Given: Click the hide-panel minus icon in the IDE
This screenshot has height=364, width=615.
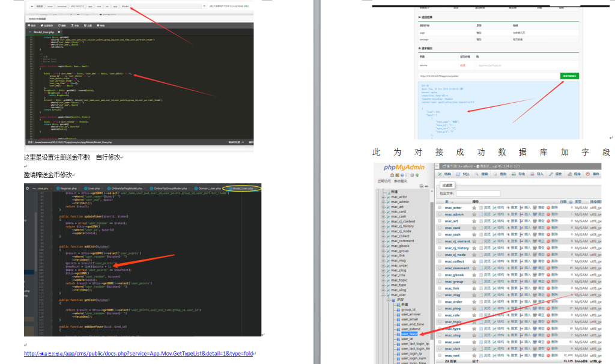Looking at the screenshot, I should [x=34, y=188].
